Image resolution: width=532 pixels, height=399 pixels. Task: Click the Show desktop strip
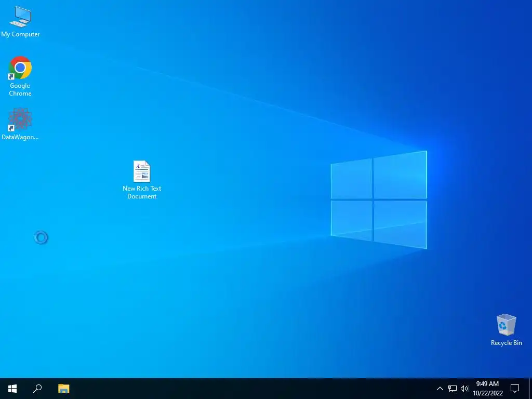coord(530,389)
